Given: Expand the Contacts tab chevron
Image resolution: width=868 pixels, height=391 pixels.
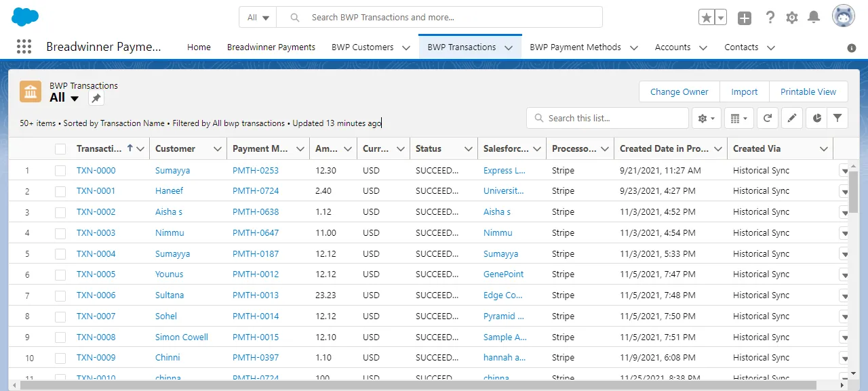Looking at the screenshot, I should (770, 47).
